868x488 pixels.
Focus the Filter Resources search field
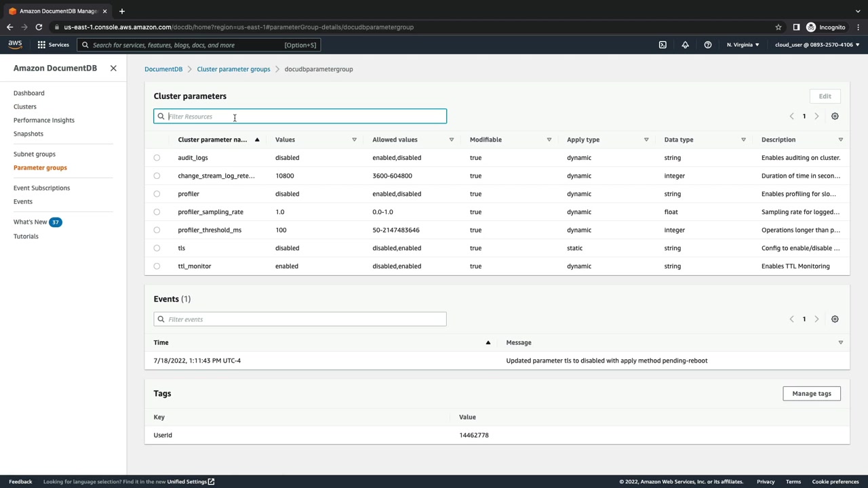(300, 117)
